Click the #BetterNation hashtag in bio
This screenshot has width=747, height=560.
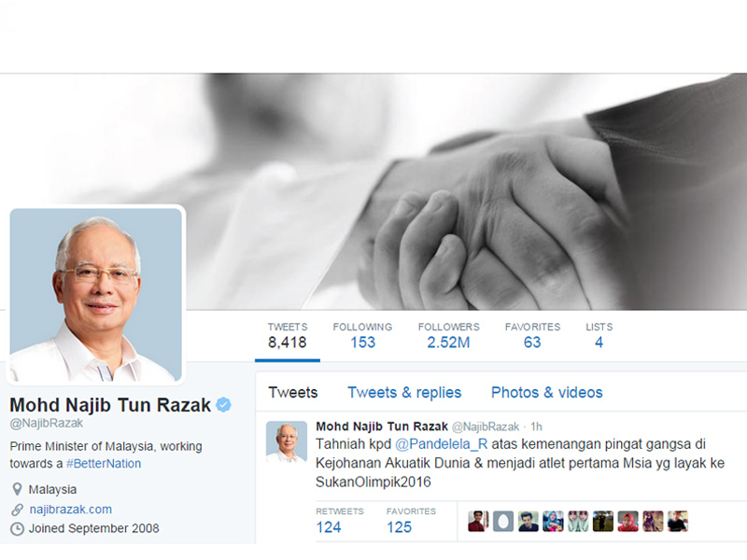(104, 464)
